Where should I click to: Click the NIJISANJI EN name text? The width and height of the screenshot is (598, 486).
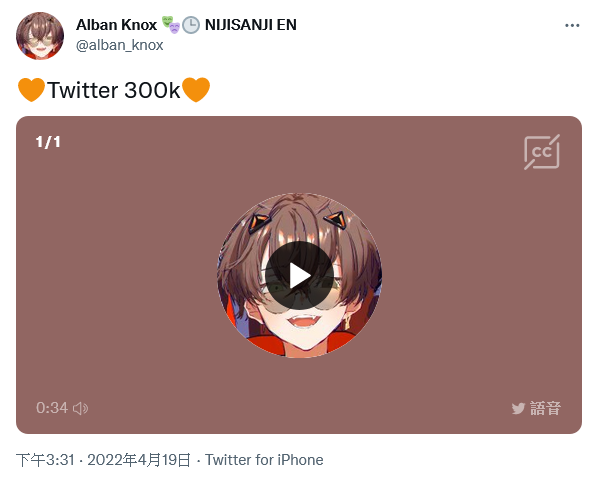251,25
